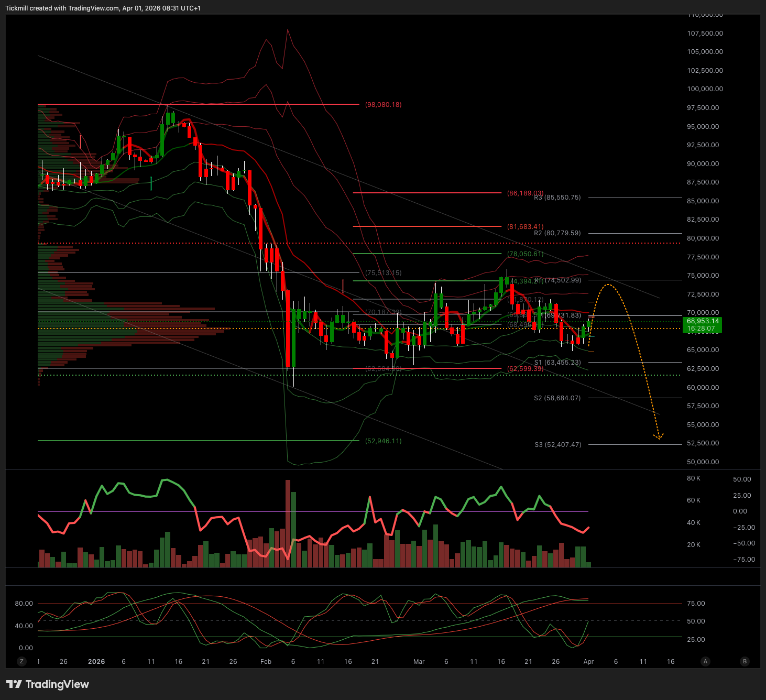Click the orange dotted projection arrowhead
Image resolution: width=766 pixels, height=700 pixels.
pyautogui.click(x=659, y=436)
